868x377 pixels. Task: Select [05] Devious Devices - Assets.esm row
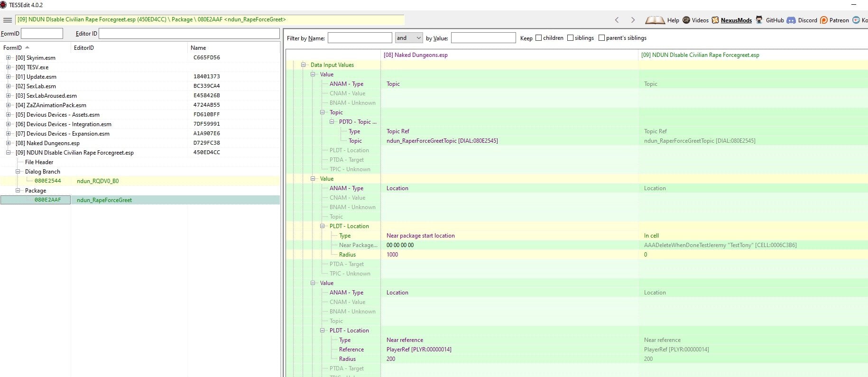click(x=140, y=114)
